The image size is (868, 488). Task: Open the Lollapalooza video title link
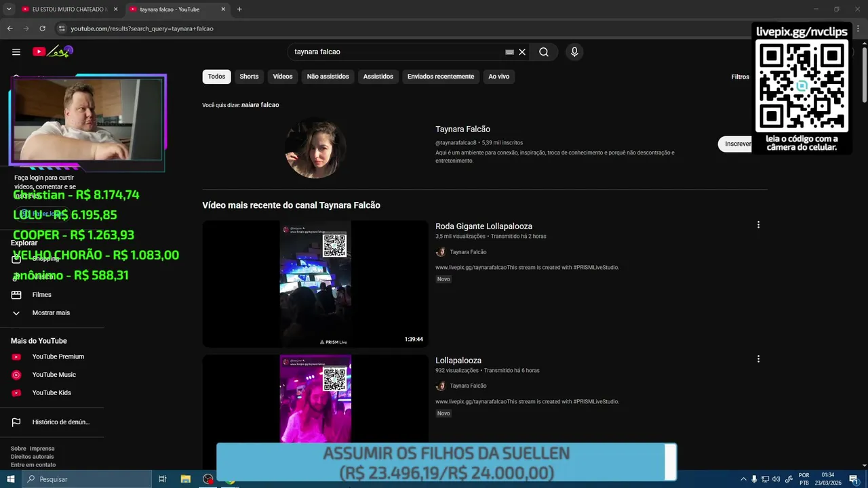[x=458, y=361]
